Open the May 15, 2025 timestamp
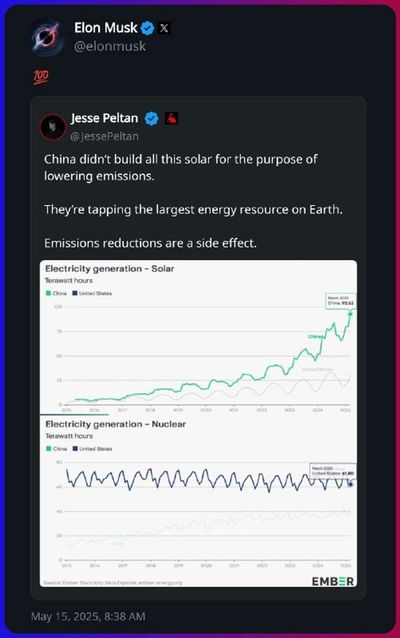 tap(88, 616)
